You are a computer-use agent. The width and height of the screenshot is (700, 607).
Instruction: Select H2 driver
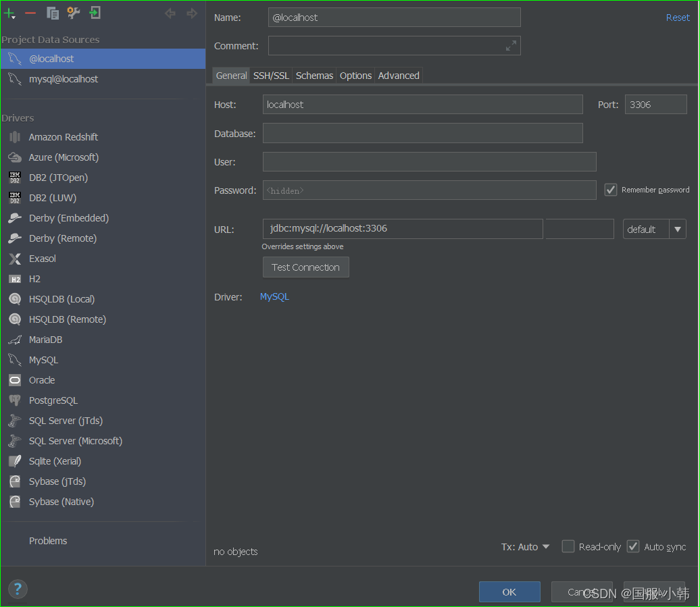click(103, 279)
